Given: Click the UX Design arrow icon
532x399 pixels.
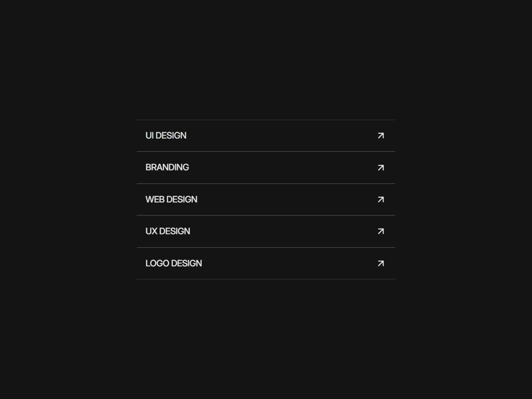Looking at the screenshot, I should tap(381, 231).
